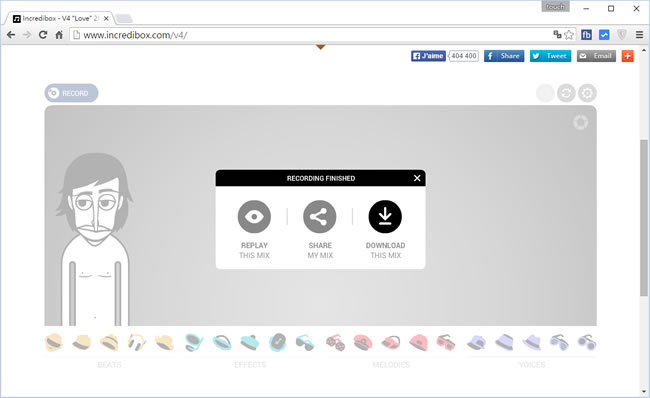Open the blue checkmark extension icon
The width and height of the screenshot is (650, 398).
point(604,35)
